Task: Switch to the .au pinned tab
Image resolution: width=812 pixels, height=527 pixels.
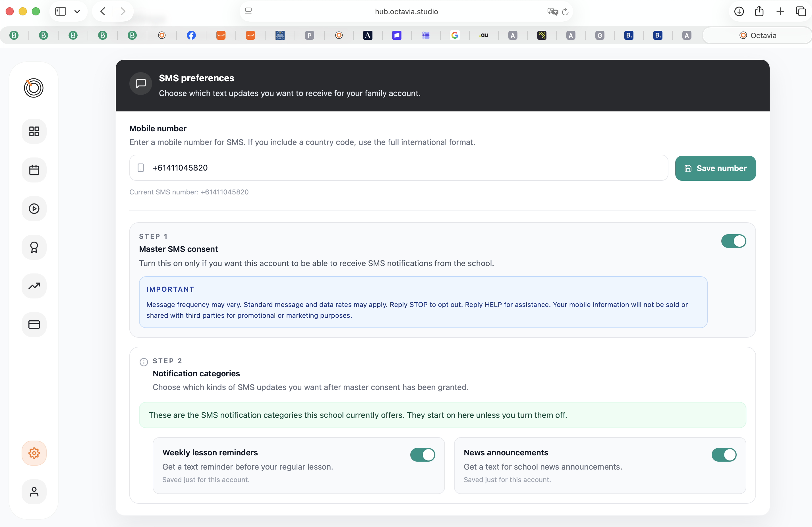Action: [484, 35]
